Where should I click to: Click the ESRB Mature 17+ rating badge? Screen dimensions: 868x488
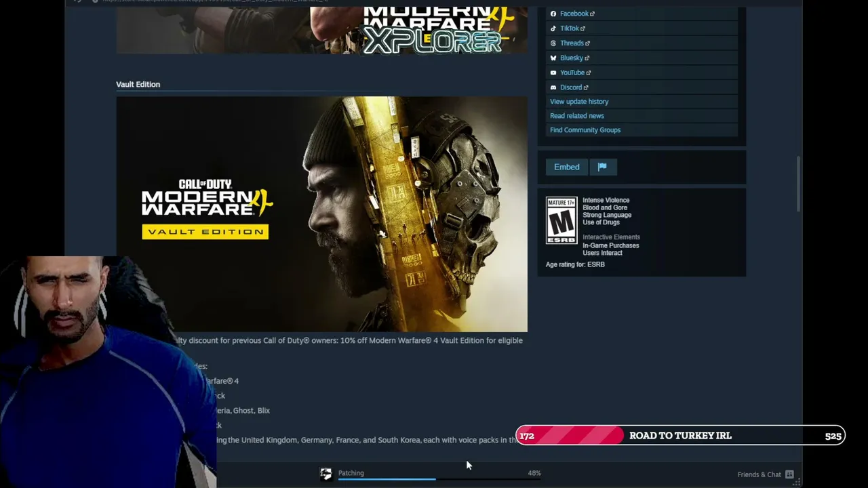click(x=561, y=220)
